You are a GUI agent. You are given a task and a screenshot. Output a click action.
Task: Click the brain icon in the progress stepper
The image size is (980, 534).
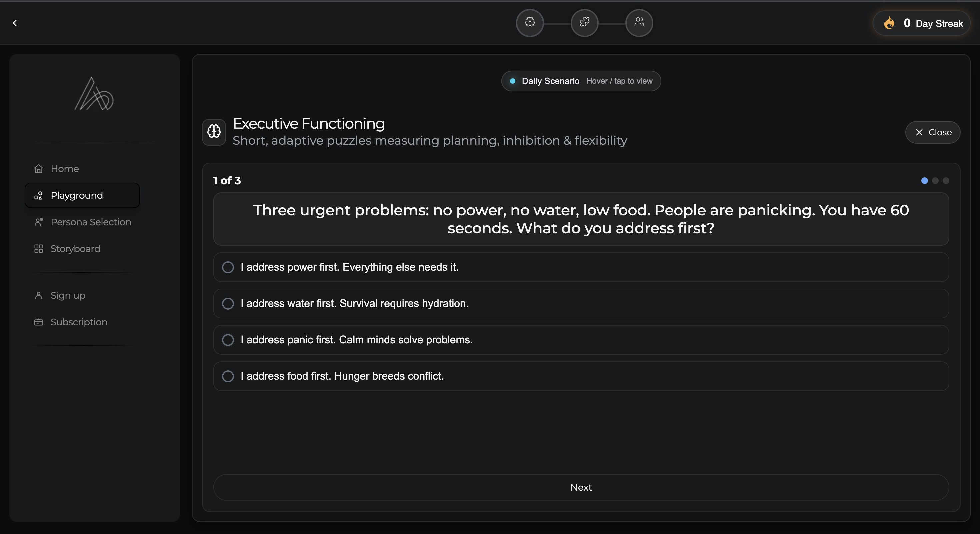click(x=530, y=23)
